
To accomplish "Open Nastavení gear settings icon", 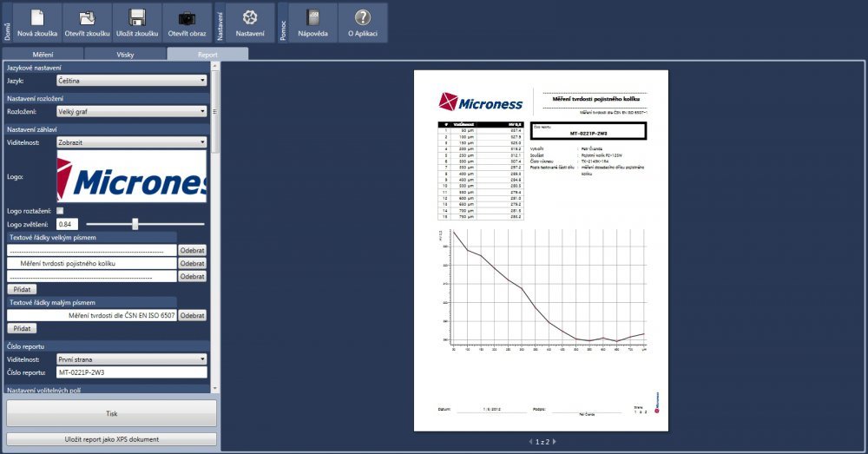I will 250,17.
